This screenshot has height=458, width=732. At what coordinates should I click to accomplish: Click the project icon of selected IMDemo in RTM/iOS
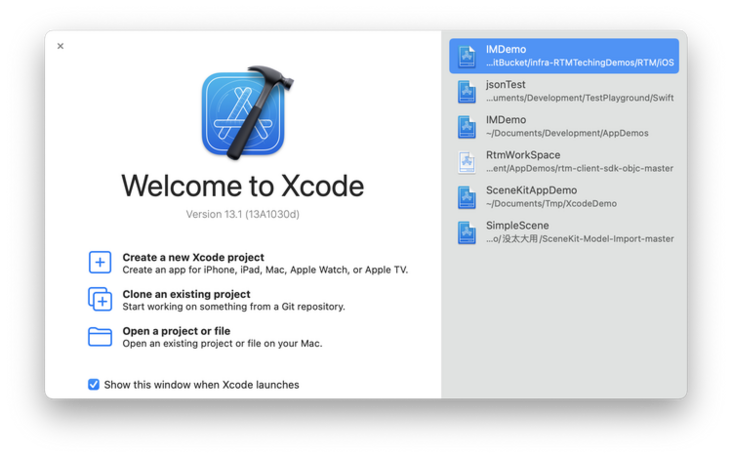pyautogui.click(x=466, y=56)
